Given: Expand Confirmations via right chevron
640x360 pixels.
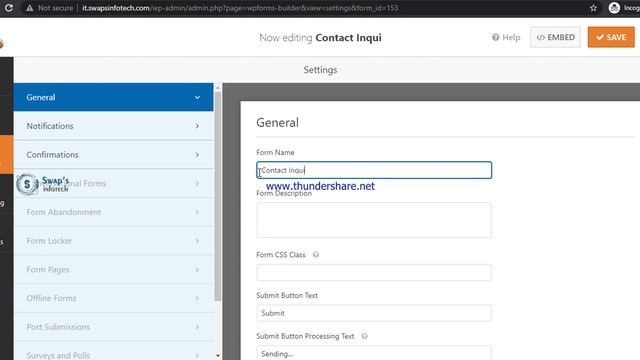Looking at the screenshot, I should [197, 155].
